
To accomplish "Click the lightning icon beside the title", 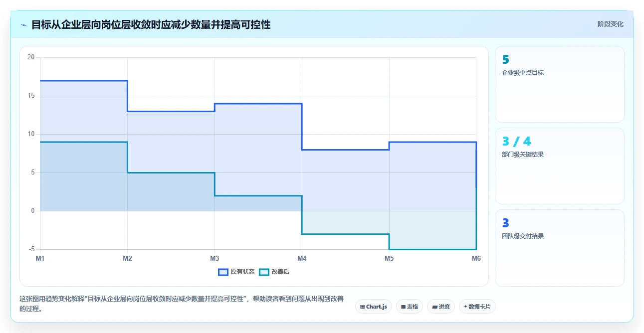I will point(23,25).
